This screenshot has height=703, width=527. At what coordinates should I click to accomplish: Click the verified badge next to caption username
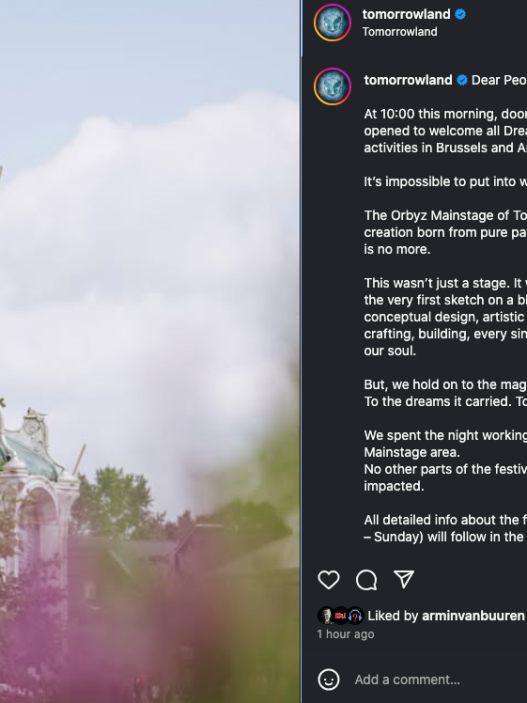point(462,80)
